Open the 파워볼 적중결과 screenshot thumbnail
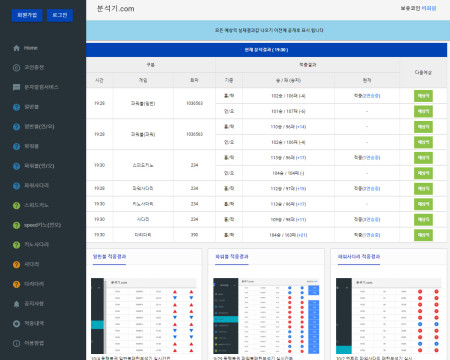 point(266,316)
